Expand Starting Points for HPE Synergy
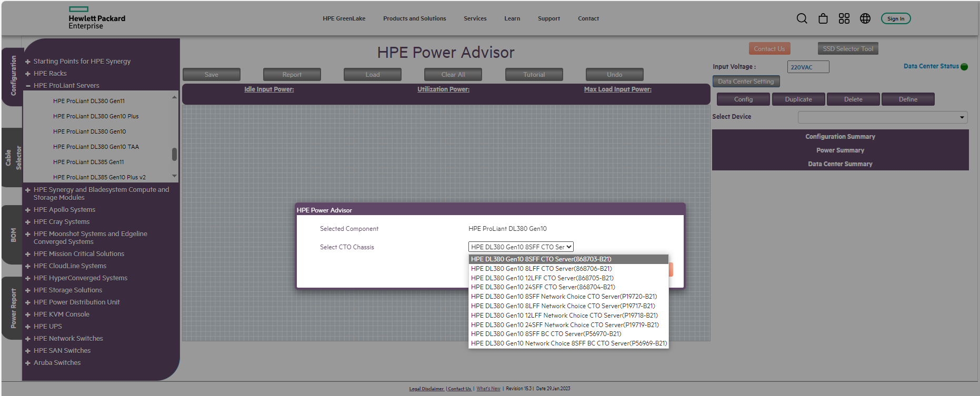This screenshot has width=980, height=396. (28, 62)
